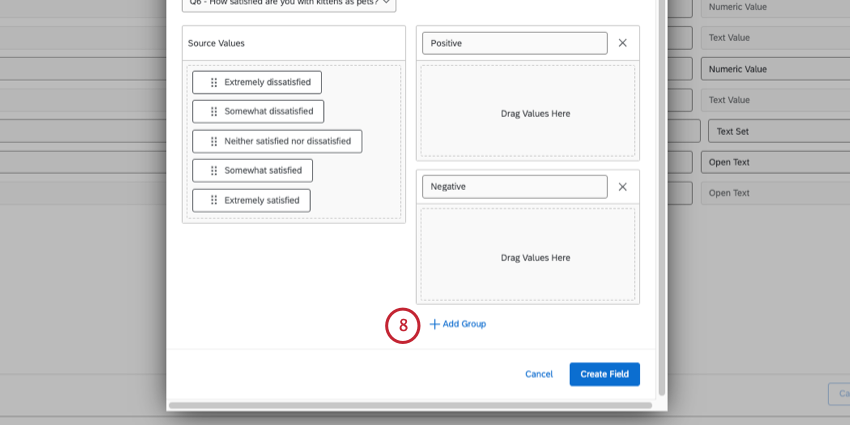Viewport: 850px width, 425px height.
Task: Open the Q6 question source dropdown
Action: pos(289,3)
